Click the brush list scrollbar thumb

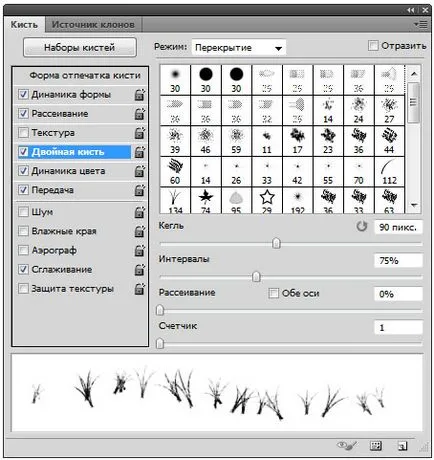[414, 103]
